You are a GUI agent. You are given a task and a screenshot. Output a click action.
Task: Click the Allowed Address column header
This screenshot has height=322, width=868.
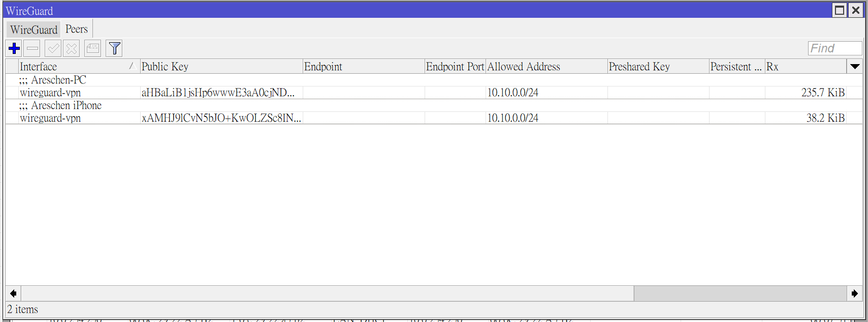546,67
